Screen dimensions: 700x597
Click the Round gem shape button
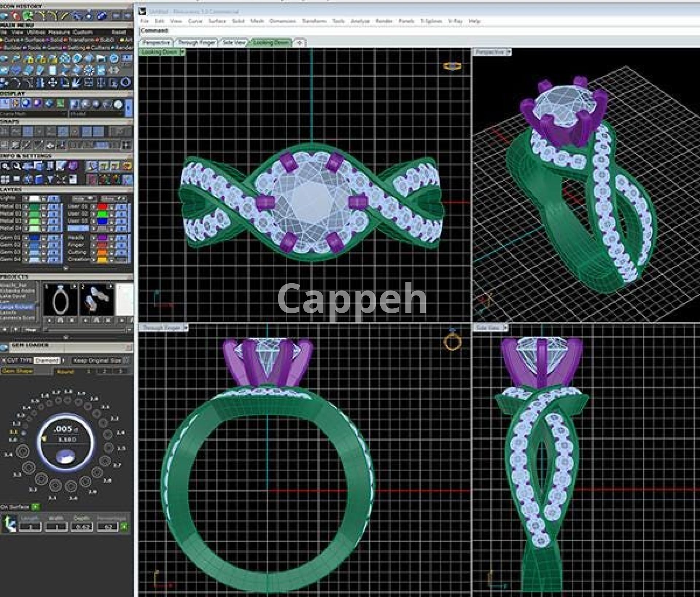pos(65,371)
